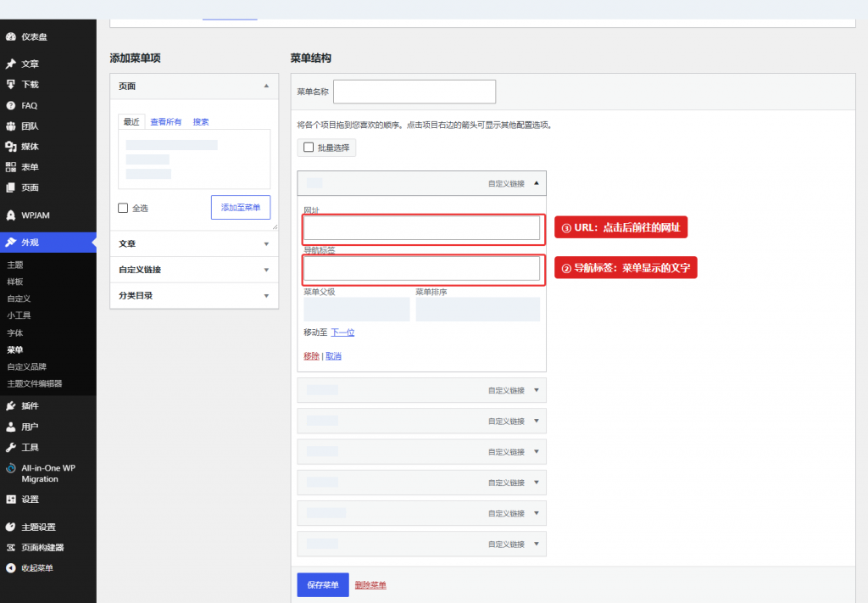
Task: Open the 主题文件编辑器 submenu item
Action: pos(34,383)
